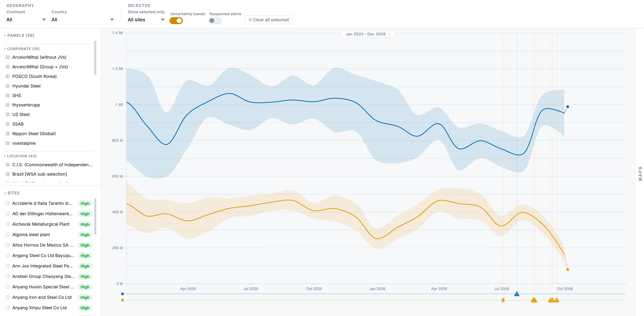Toggle Uncertainty bands switch off
Image resolution: width=644 pixels, height=316 pixels.
(176, 21)
